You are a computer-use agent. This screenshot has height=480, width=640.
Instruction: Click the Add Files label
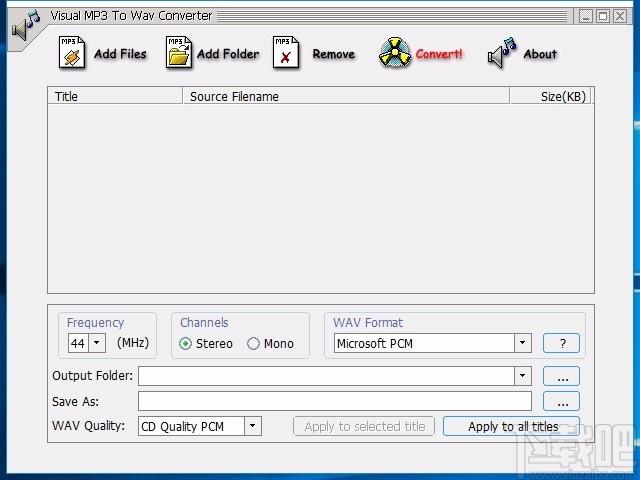click(120, 54)
